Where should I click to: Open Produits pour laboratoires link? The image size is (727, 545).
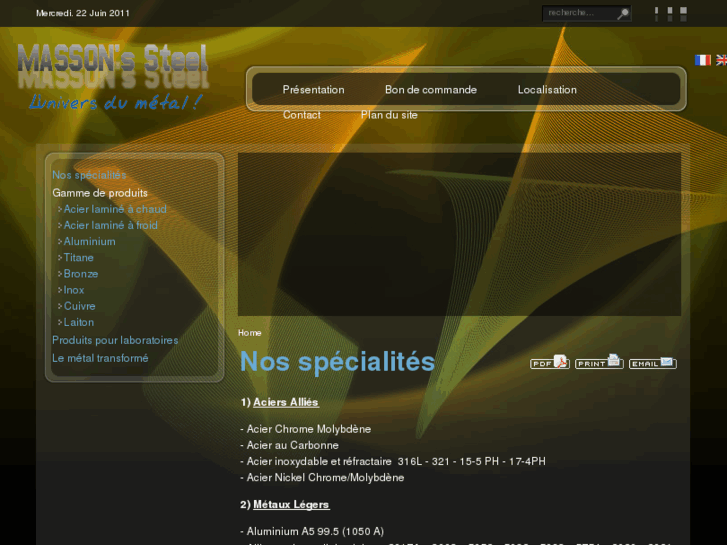[115, 340]
